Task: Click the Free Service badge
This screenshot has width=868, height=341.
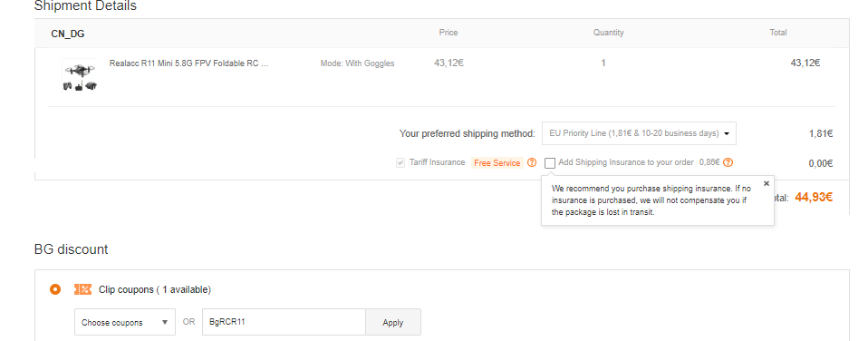Action: coord(497,163)
